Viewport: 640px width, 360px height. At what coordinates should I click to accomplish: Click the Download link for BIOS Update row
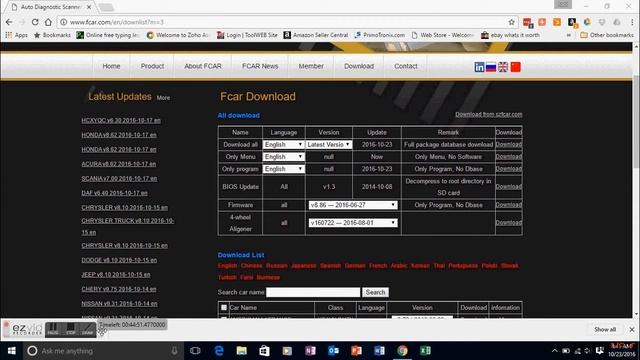[x=509, y=187]
